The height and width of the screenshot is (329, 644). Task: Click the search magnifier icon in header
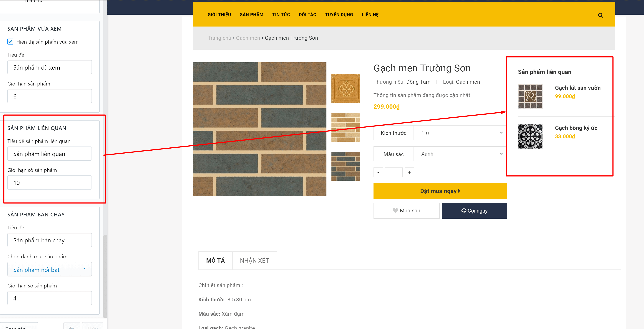600,15
